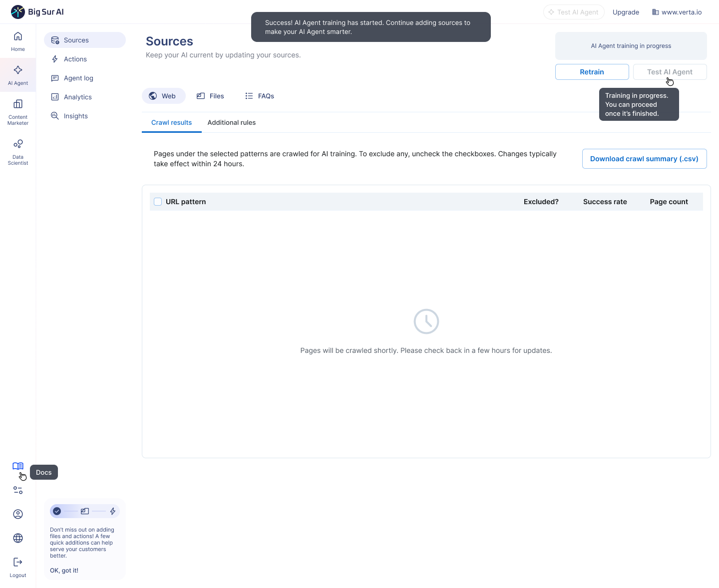Image resolution: width=719 pixels, height=588 pixels.
Task: Open Agent log in the menu
Action: [x=78, y=78]
